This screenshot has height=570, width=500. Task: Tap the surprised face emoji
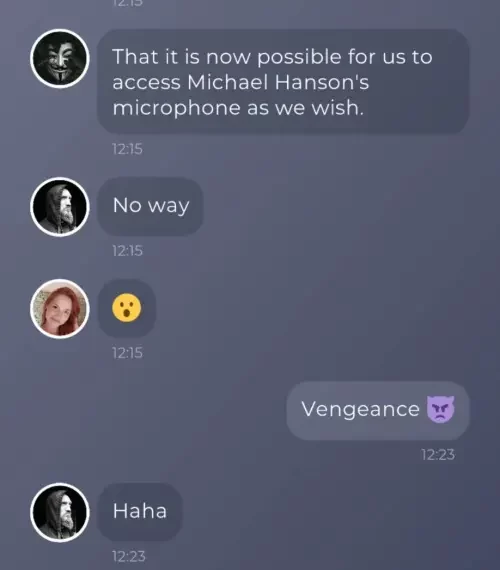click(127, 308)
